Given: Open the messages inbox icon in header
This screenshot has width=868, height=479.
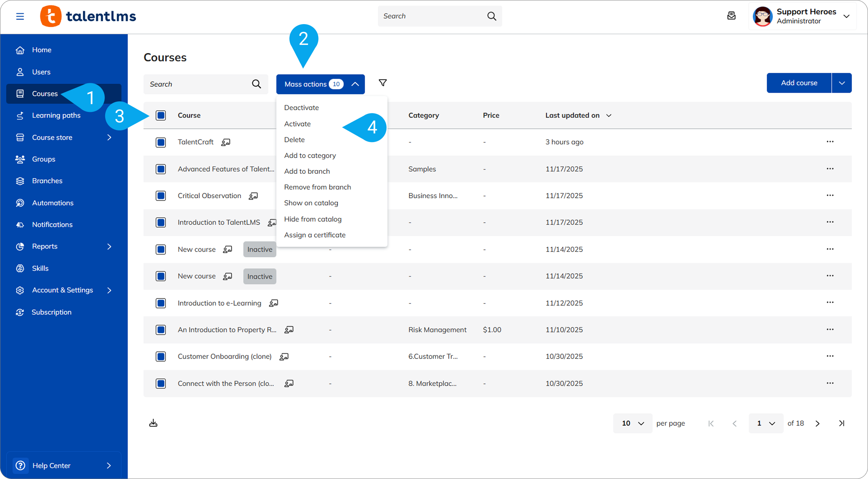Looking at the screenshot, I should [731, 16].
